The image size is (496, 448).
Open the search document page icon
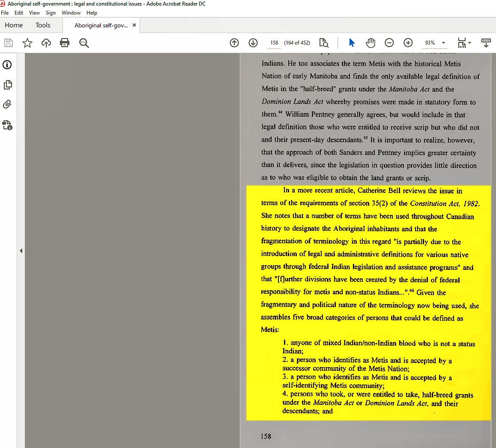click(x=324, y=43)
